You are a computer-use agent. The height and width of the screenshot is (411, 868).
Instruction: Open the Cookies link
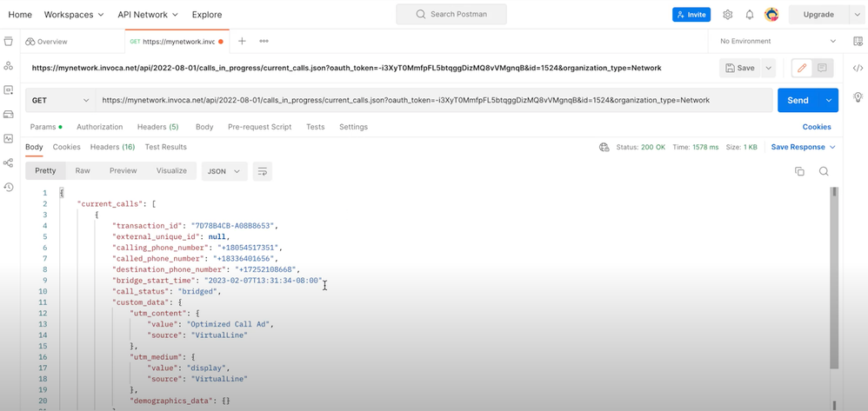click(817, 127)
